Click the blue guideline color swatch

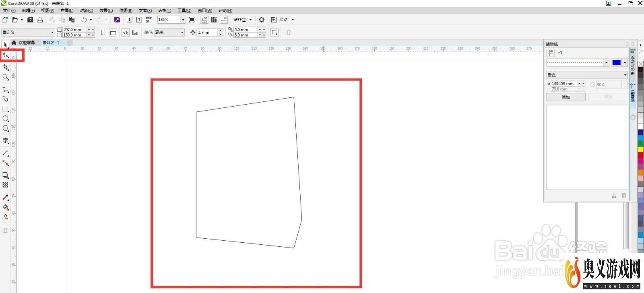(x=616, y=62)
